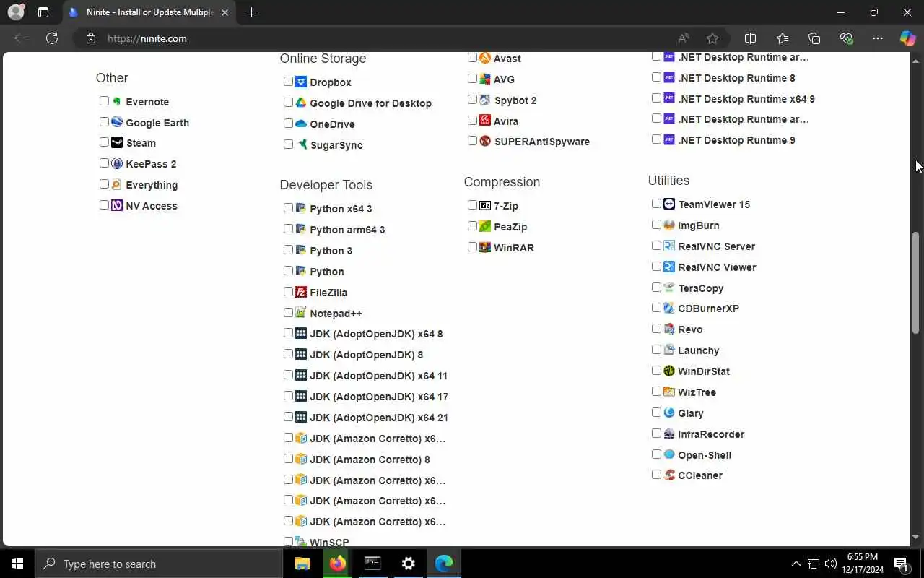The height and width of the screenshot is (578, 924).
Task: Click the SUPERAntiSpyware icon
Action: [485, 142]
